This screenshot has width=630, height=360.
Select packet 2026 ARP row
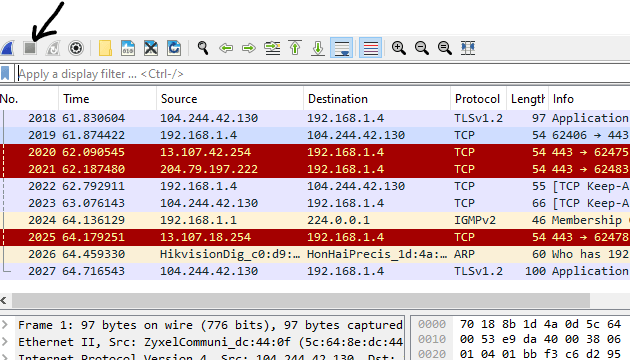[315, 254]
